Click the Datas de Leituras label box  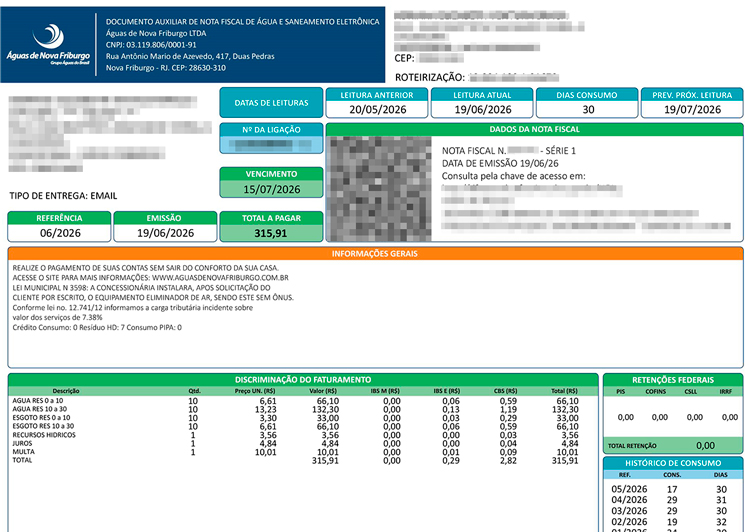271,102
